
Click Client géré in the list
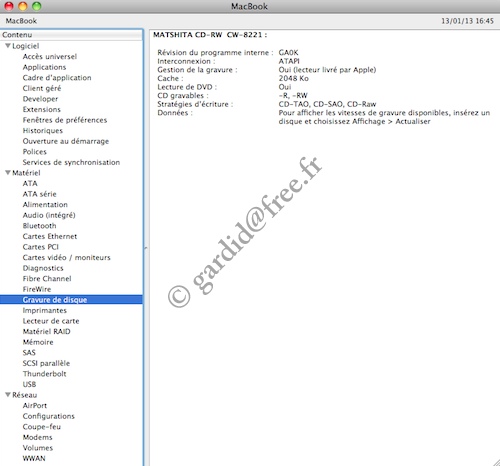42,88
